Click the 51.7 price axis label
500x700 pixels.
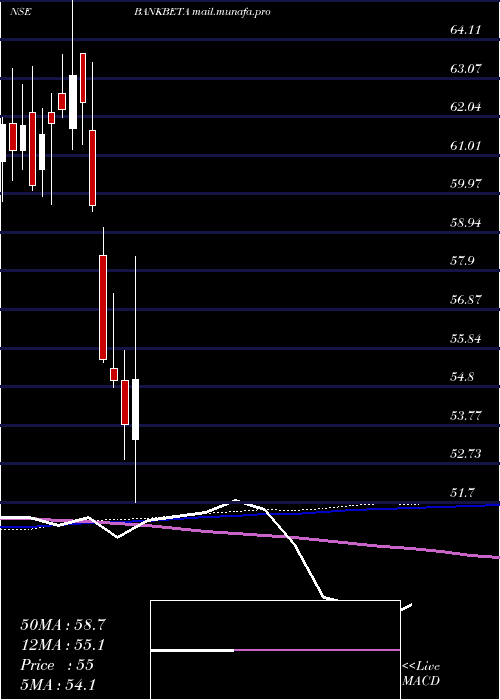461,492
